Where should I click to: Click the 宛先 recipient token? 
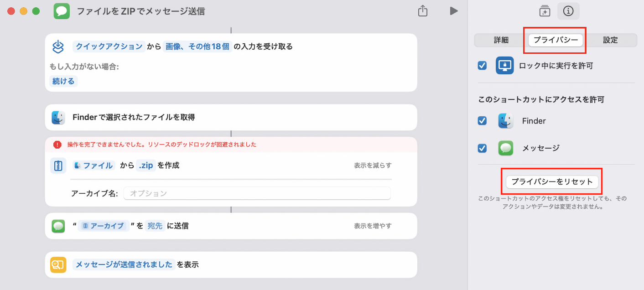155,226
